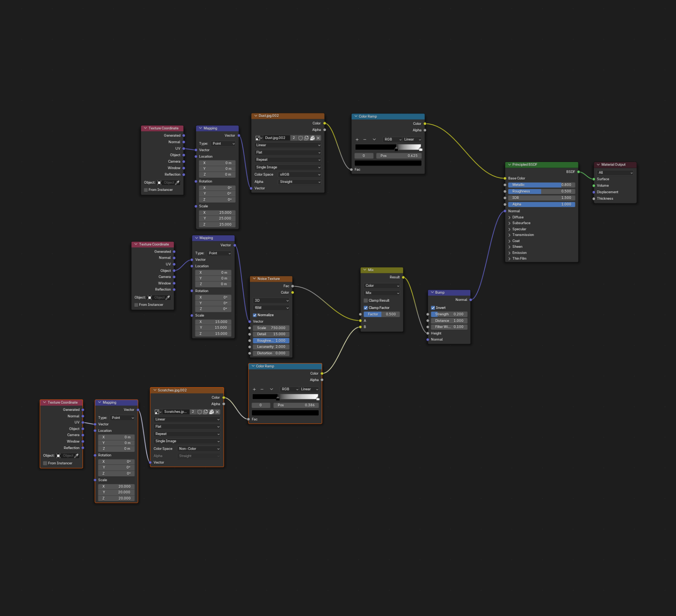Screen dimensions: 676x616
Task: Click user count 2 on Dust.jpg.002 image
Action: pos(294,138)
